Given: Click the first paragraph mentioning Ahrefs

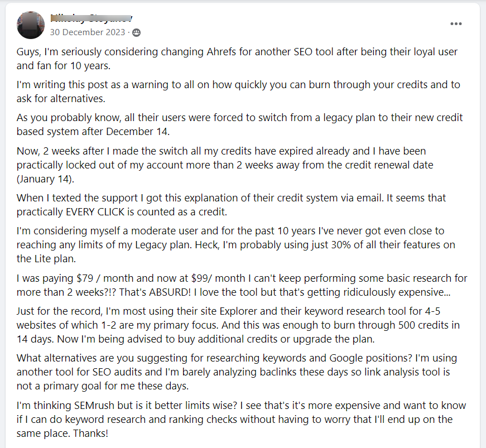Looking at the screenshot, I should pyautogui.click(x=240, y=58).
